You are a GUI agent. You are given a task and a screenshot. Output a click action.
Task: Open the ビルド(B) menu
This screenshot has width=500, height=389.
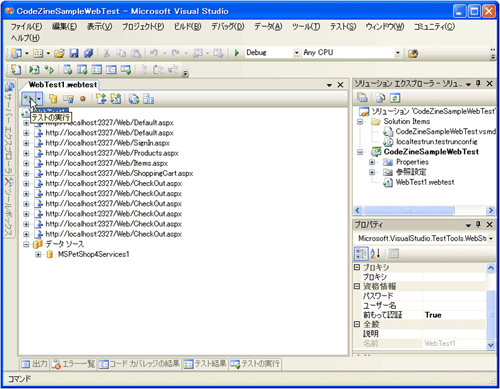click(x=188, y=26)
